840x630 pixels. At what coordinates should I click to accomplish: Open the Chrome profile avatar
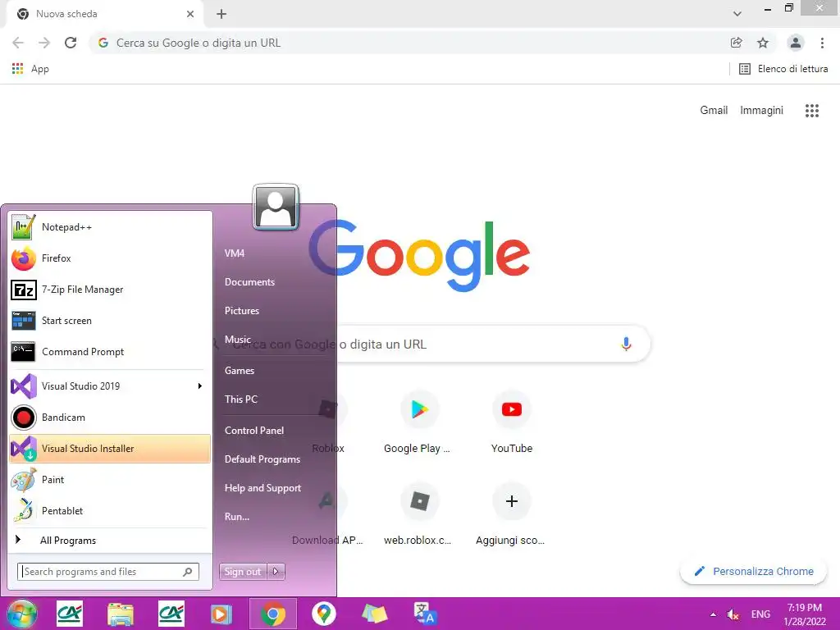(x=796, y=43)
